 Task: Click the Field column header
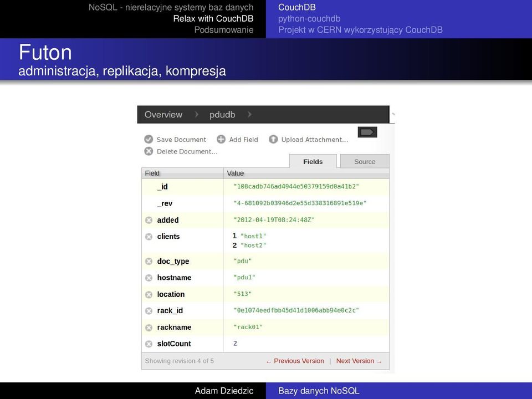(182, 173)
